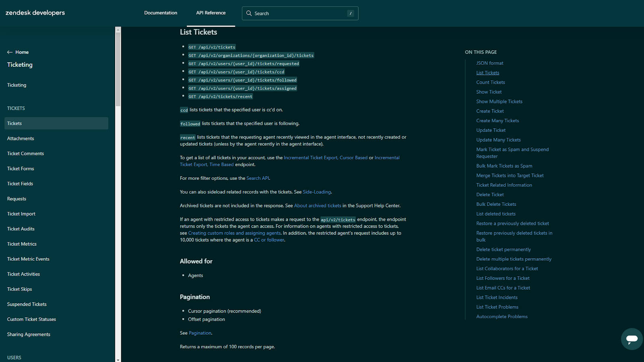
Task: Open Ticket Comments in the sidebar
Action: 25,154
